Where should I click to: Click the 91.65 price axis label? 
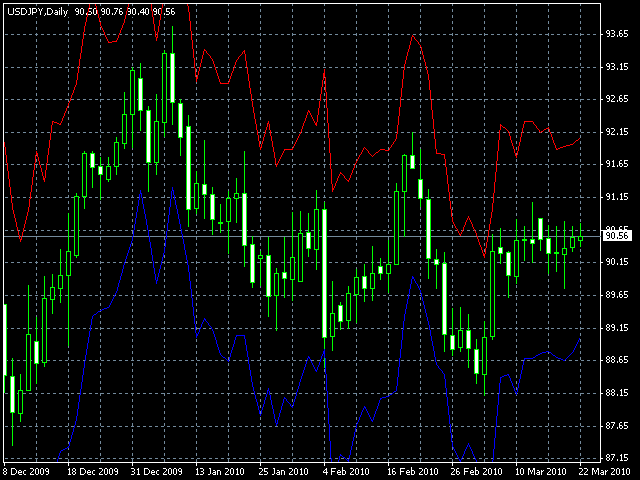point(617,164)
